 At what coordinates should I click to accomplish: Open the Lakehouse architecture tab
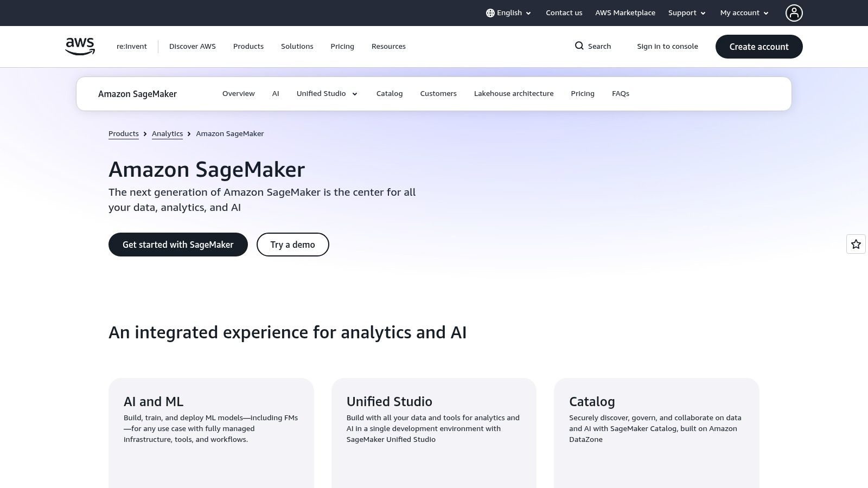tap(514, 94)
